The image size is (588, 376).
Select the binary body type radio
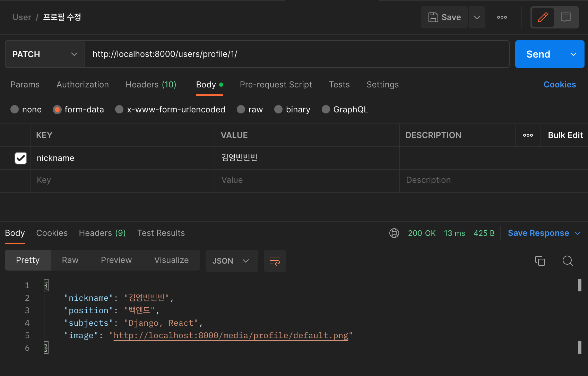click(278, 110)
